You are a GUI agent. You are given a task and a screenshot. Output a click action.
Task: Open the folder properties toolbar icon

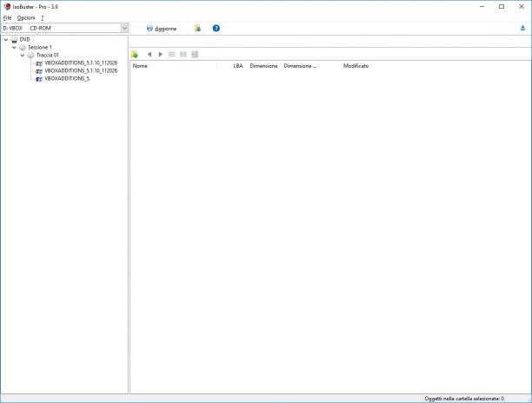(197, 29)
